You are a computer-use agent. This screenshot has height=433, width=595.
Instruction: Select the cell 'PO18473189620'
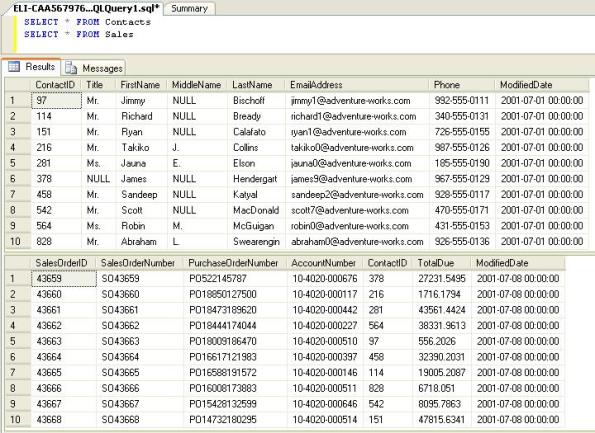[x=236, y=310]
